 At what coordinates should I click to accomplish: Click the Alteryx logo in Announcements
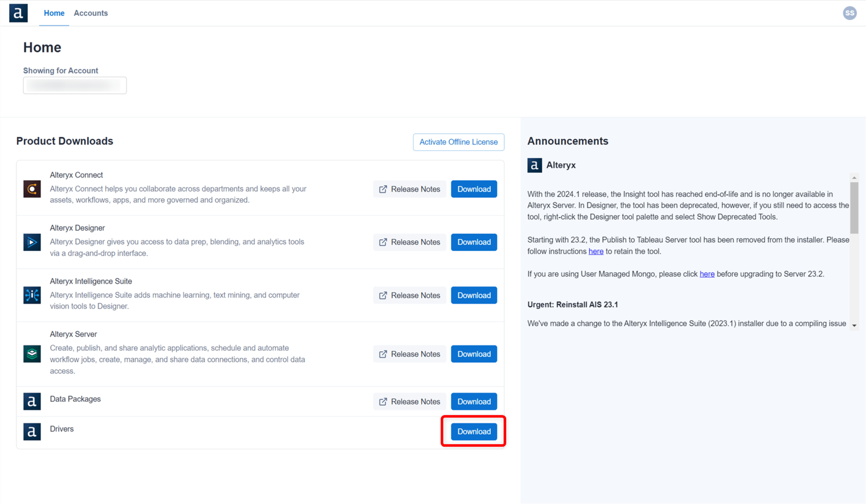[x=534, y=165]
